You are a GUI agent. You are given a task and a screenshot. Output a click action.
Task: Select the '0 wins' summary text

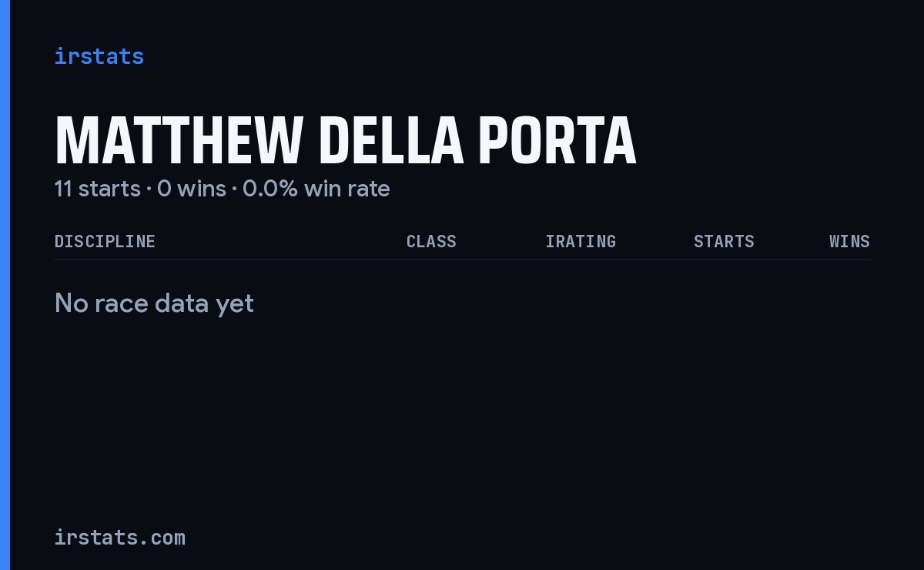point(192,189)
